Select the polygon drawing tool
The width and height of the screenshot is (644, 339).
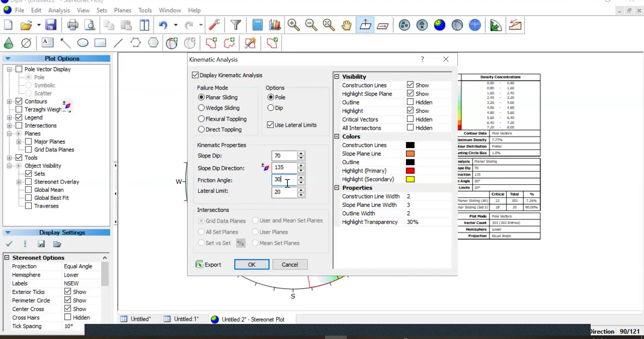click(x=153, y=43)
